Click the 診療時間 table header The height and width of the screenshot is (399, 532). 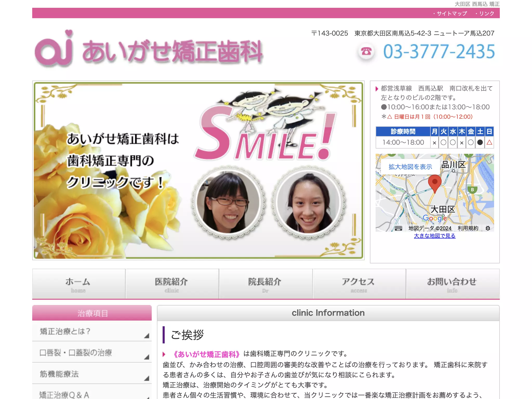coord(403,131)
